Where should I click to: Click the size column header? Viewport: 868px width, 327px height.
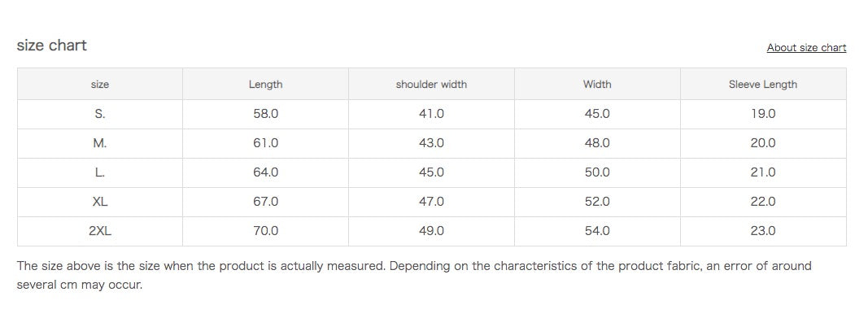point(100,85)
